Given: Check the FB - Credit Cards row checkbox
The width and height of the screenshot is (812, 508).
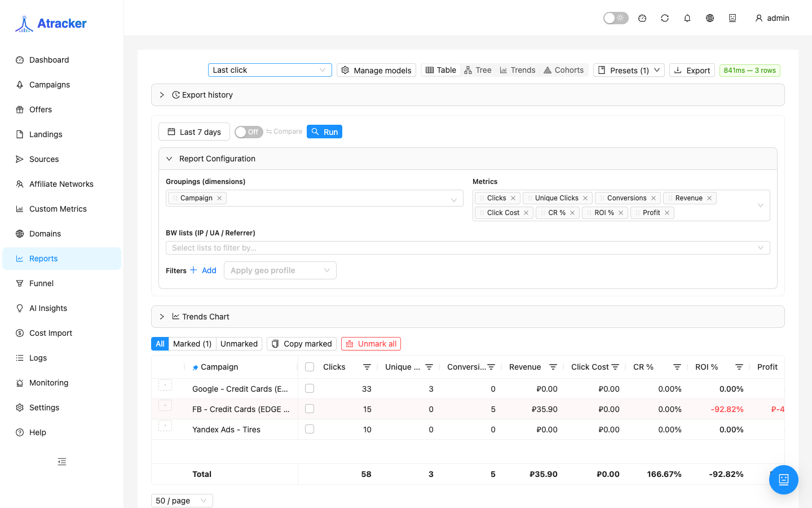Looking at the screenshot, I should pos(310,409).
